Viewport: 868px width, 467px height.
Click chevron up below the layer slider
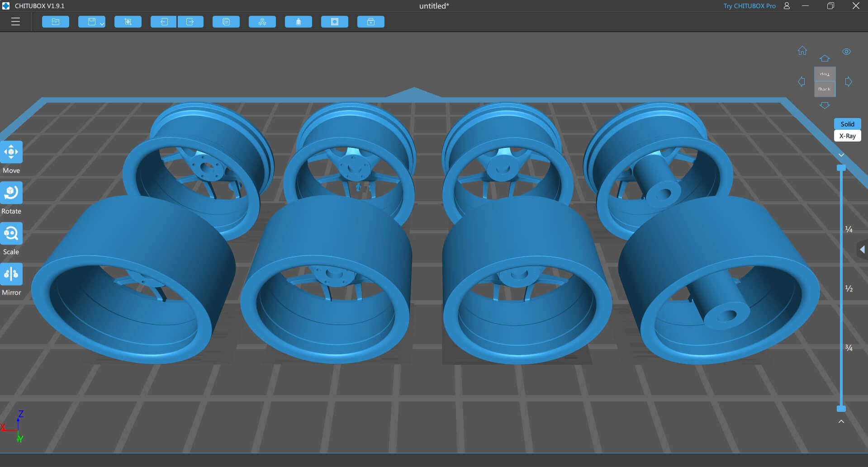(841, 421)
